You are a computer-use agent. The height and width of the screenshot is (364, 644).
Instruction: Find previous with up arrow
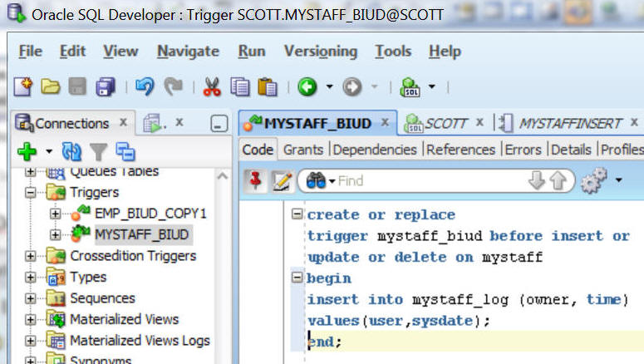coord(558,180)
